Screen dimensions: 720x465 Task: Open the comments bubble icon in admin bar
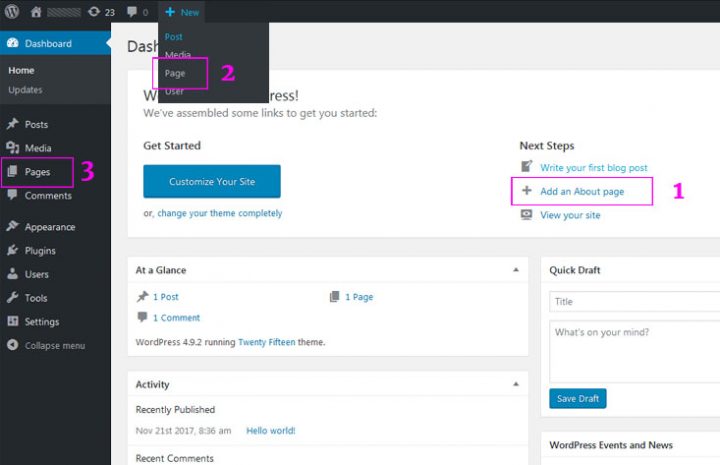click(132, 11)
